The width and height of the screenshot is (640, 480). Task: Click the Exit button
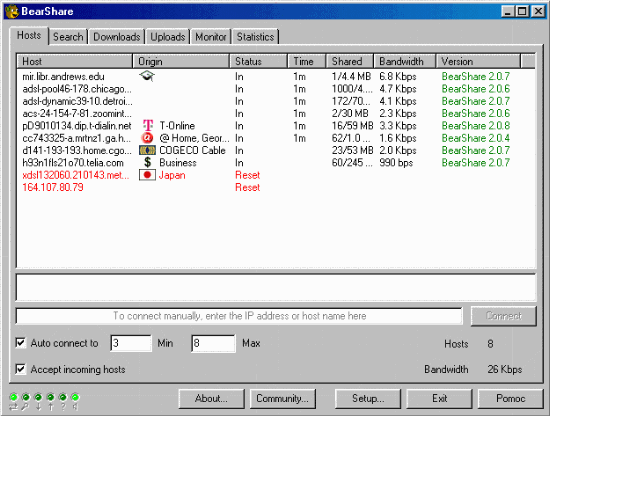(440, 398)
